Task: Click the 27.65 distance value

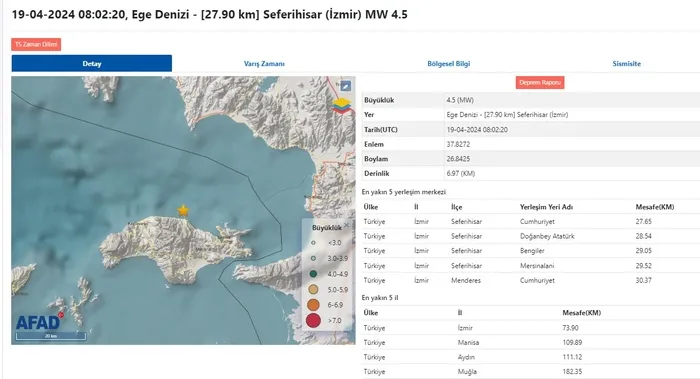Action: [643, 221]
